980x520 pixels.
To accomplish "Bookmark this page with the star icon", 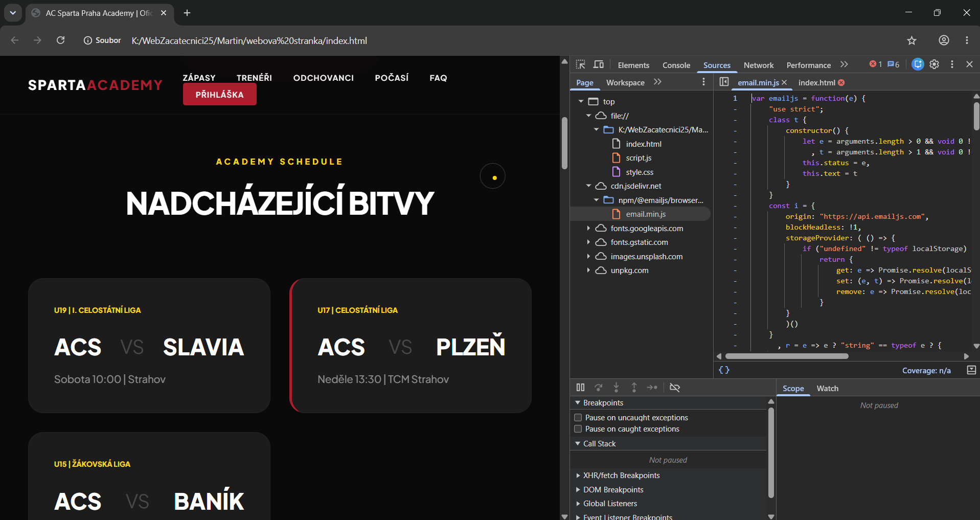I will tap(911, 40).
